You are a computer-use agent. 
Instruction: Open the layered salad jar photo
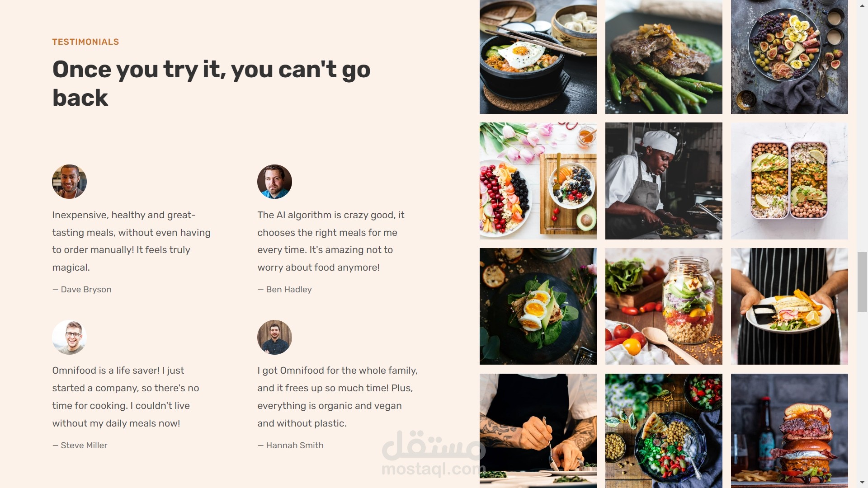tap(664, 306)
